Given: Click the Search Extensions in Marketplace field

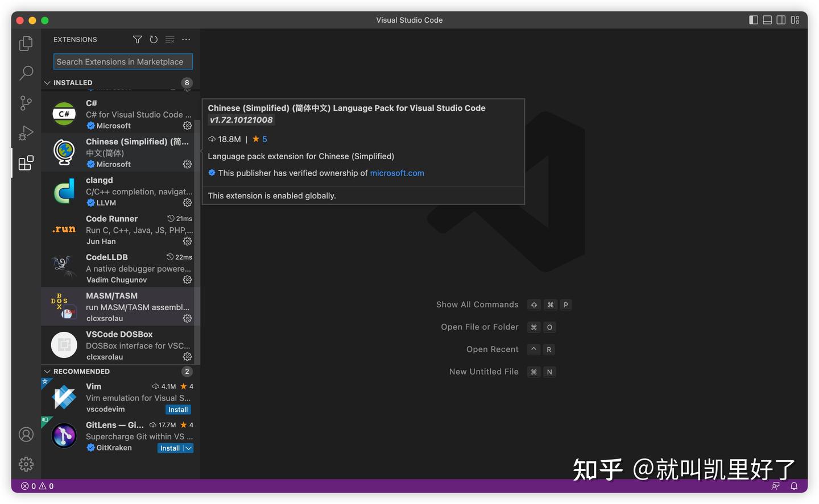Looking at the screenshot, I should [x=122, y=61].
